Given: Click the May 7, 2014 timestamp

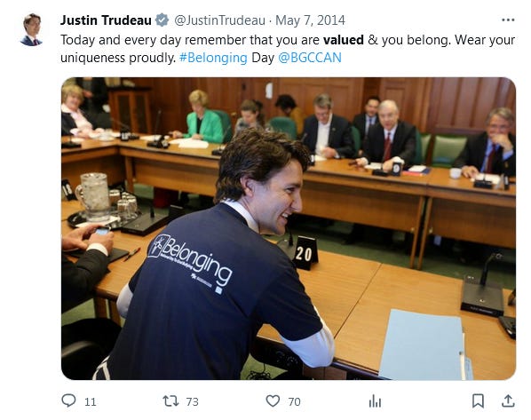Looking at the screenshot, I should 310,20.
